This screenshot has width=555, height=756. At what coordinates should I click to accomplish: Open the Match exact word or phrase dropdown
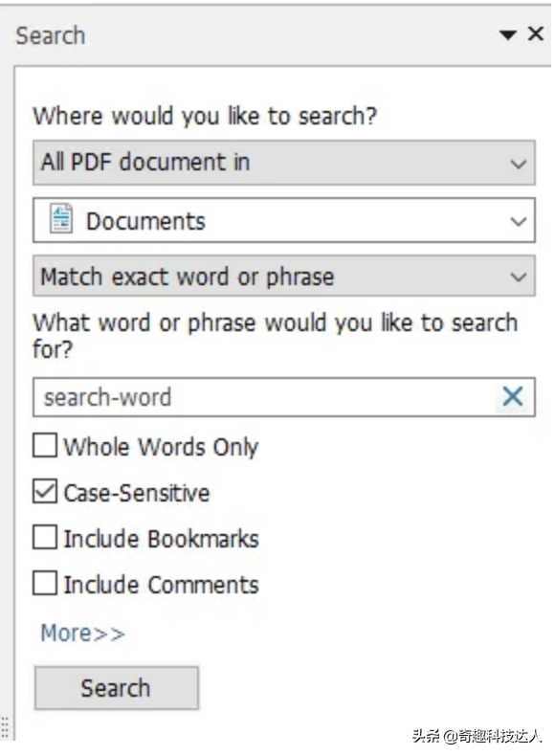click(x=284, y=277)
